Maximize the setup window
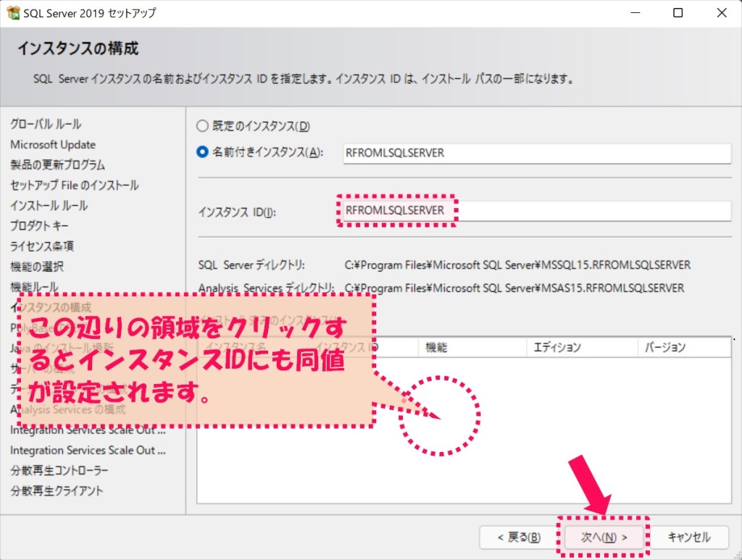Viewport: 742px width, 560px height. coord(678,13)
